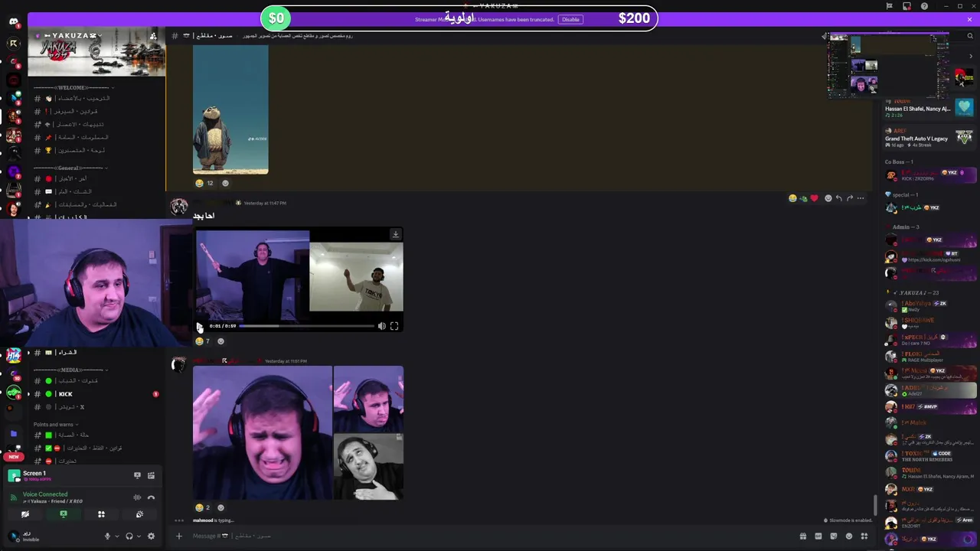Open the apps launcher in composer

pos(864,536)
